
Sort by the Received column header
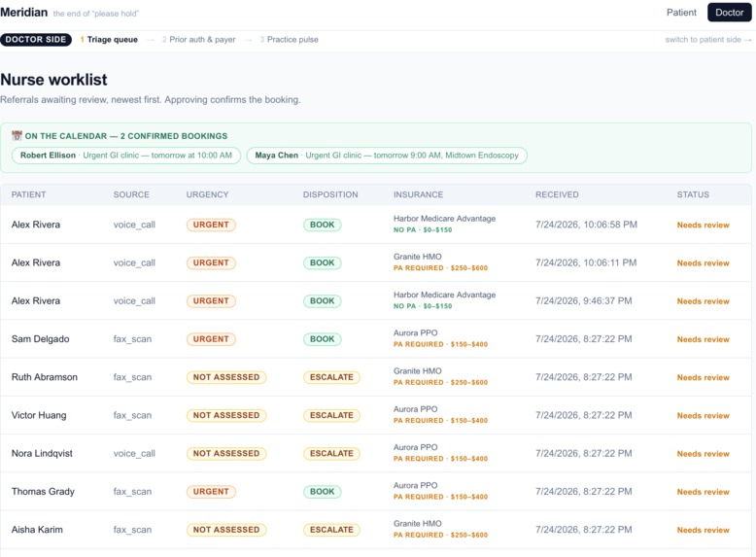tap(557, 194)
